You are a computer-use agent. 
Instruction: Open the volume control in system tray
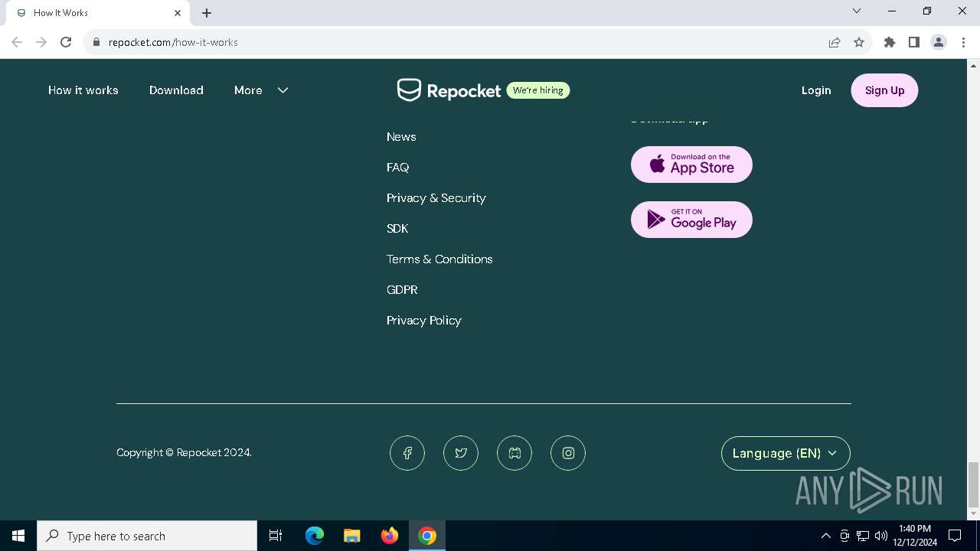point(881,536)
